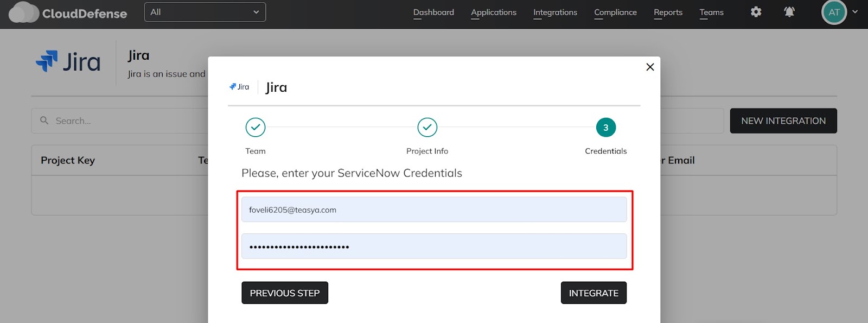
Task: Click the small Jira logo in dialog
Action: coord(239,87)
